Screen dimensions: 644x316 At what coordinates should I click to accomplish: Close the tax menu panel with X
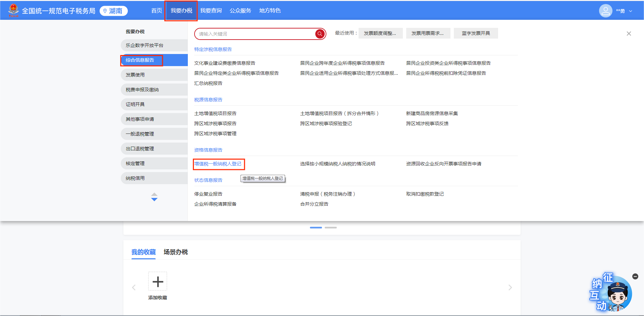pyautogui.click(x=629, y=34)
